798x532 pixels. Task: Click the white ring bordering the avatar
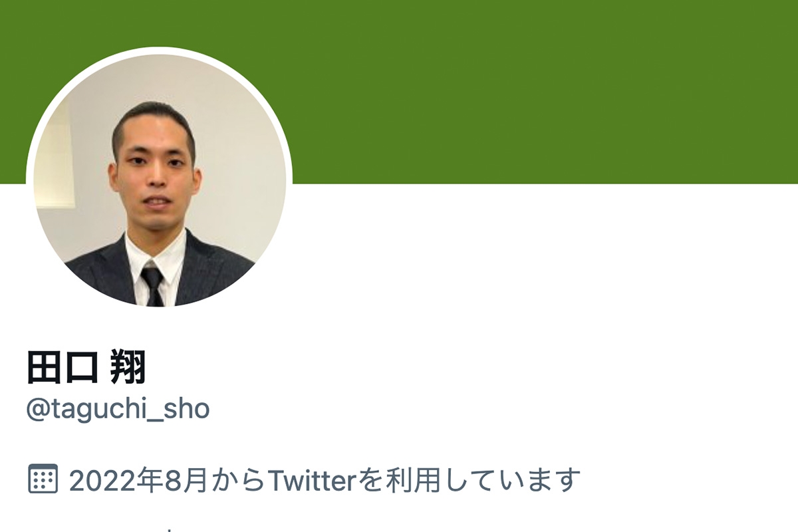[160, 51]
